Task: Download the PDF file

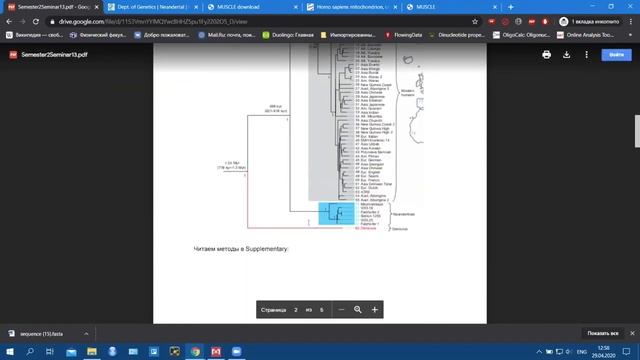Action: [567, 55]
